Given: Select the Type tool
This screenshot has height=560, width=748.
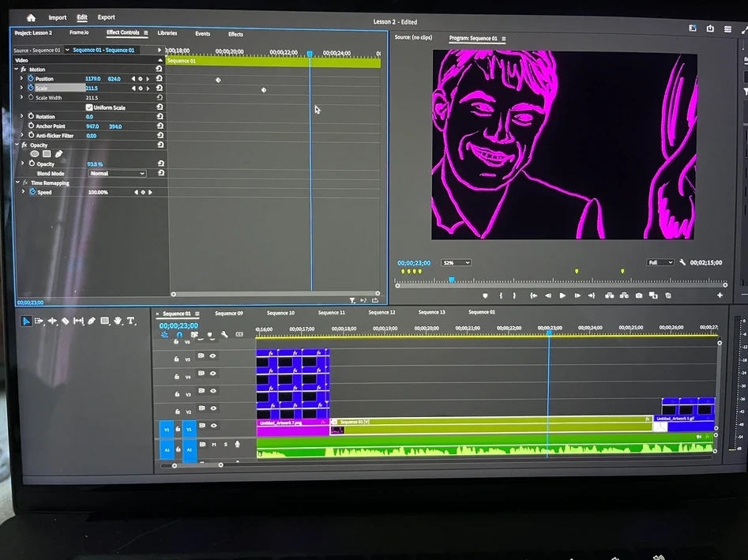Looking at the screenshot, I should (130, 321).
